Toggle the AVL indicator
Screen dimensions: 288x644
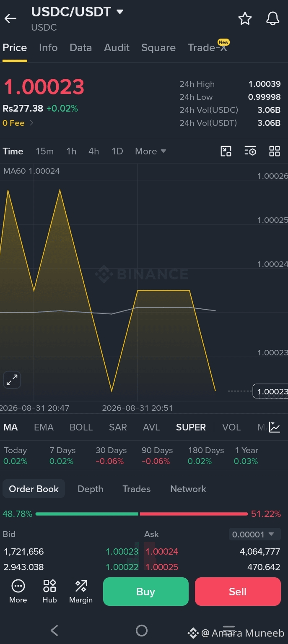pos(151,428)
